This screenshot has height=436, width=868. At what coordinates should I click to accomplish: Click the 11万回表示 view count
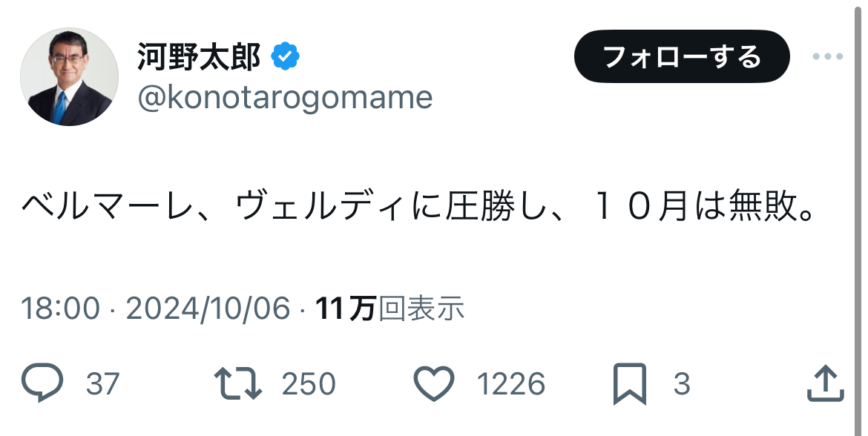(x=389, y=308)
